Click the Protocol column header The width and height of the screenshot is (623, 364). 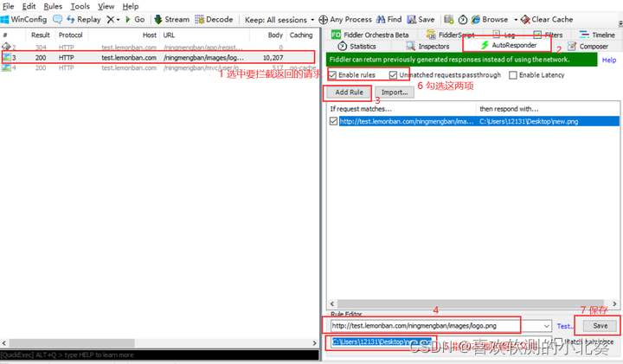(x=71, y=35)
